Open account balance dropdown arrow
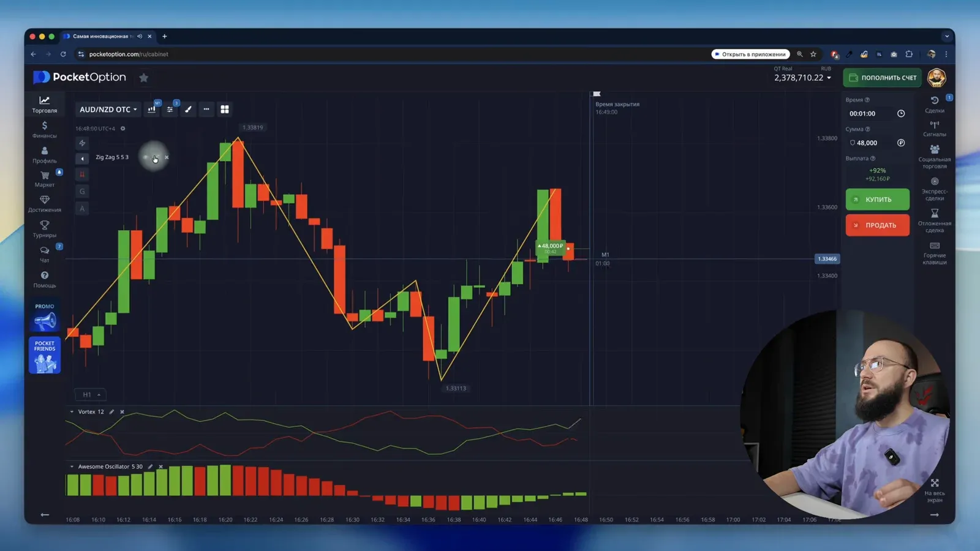980x551 pixels. click(829, 78)
